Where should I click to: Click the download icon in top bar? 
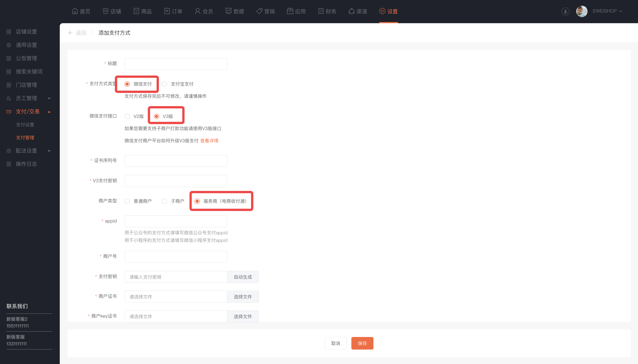pos(565,11)
